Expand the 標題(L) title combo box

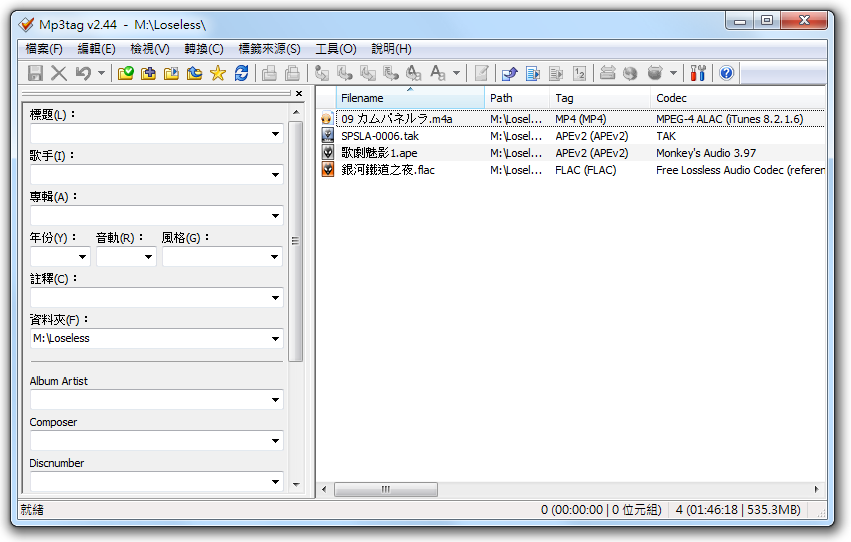[x=275, y=134]
